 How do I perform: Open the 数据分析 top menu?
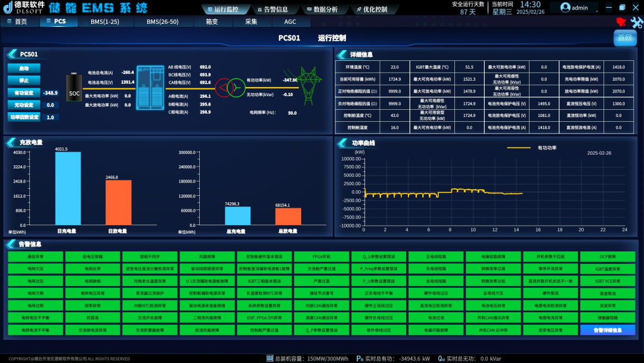[x=325, y=10]
